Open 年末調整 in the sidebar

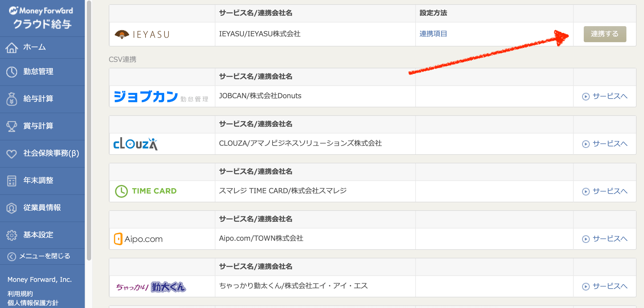tap(42, 181)
